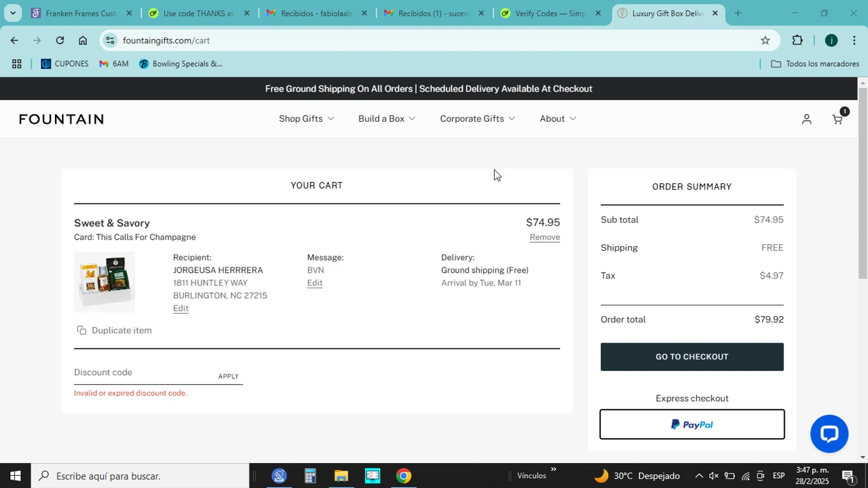Go to the browser home page

click(83, 41)
